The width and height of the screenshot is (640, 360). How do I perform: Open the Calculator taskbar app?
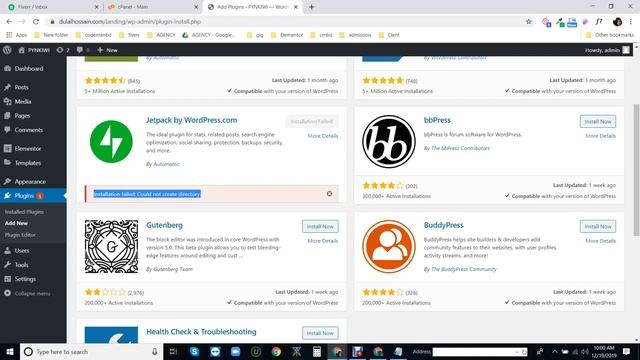(317, 351)
